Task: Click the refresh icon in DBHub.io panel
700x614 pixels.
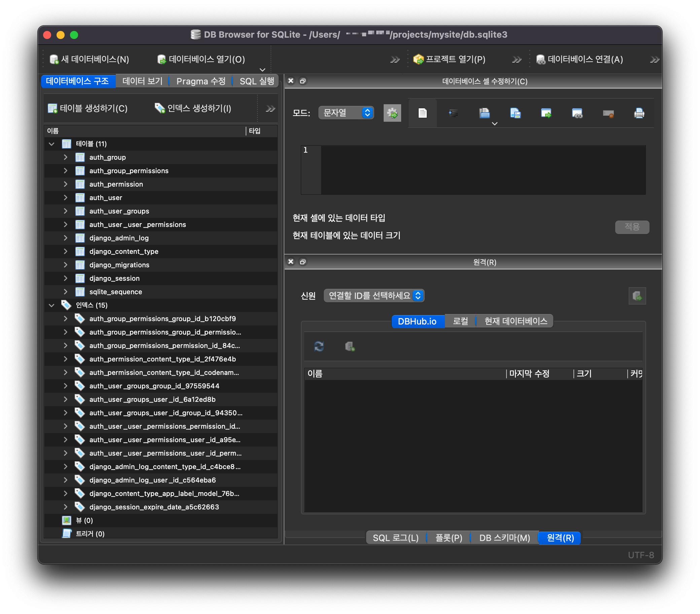Action: pyautogui.click(x=319, y=346)
